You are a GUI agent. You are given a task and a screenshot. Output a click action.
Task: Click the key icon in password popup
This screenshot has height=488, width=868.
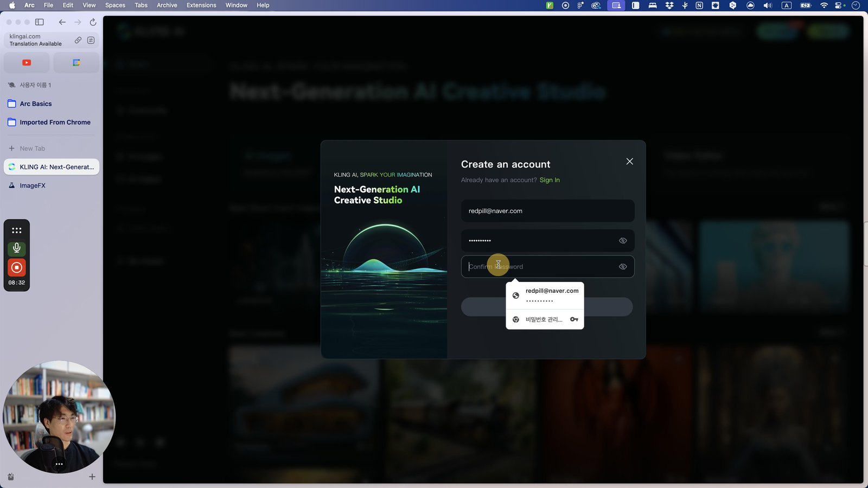pos(574,319)
